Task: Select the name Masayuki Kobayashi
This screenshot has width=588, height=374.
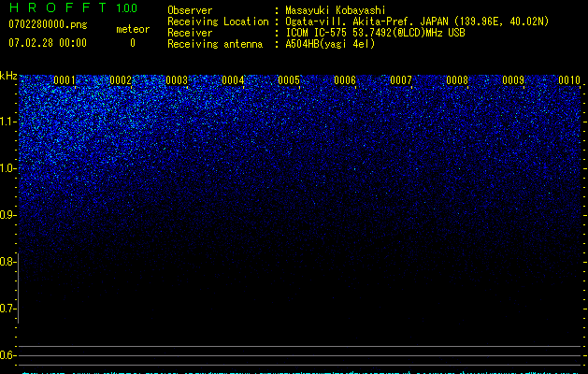Action: [x=336, y=10]
